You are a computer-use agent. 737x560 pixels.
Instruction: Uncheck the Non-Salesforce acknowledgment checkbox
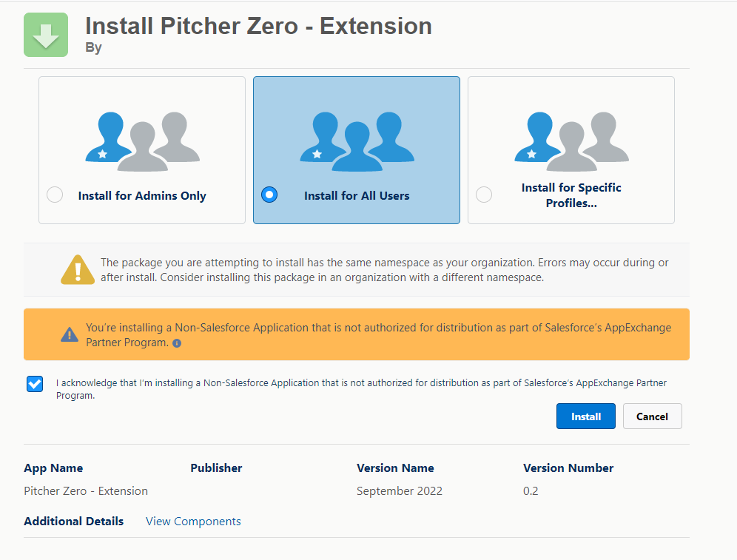pos(35,384)
